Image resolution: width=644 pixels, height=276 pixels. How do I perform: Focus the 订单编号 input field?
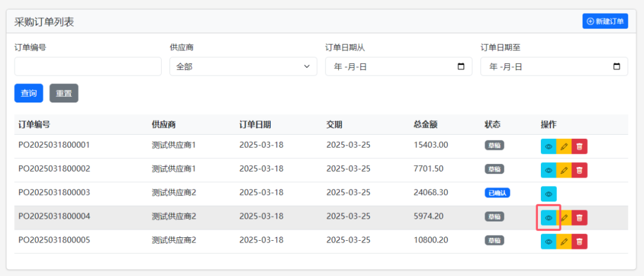point(88,67)
